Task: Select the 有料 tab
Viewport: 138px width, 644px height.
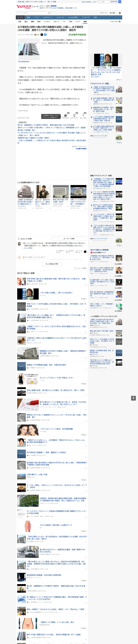Action: (x=95, y=17)
